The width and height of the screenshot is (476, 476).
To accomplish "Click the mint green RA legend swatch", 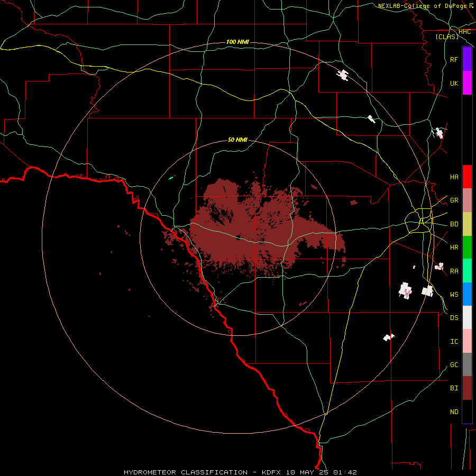I will point(467,270).
